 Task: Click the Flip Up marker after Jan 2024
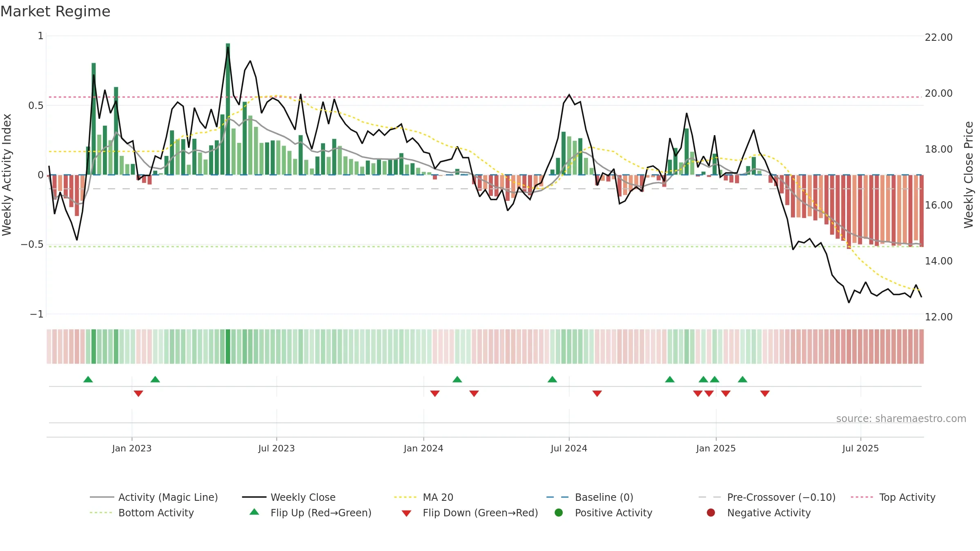point(457,379)
